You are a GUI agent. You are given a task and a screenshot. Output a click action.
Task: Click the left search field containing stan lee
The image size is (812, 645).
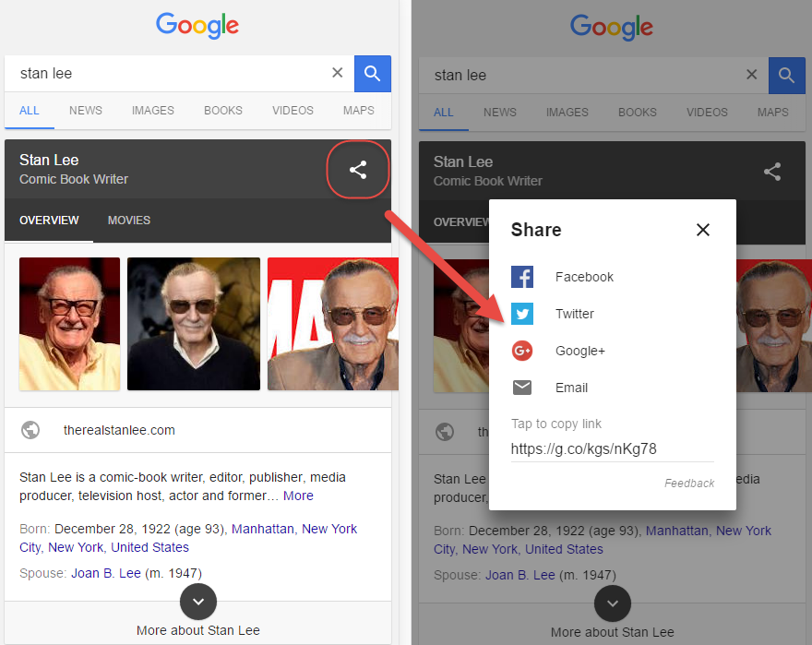tap(166, 74)
